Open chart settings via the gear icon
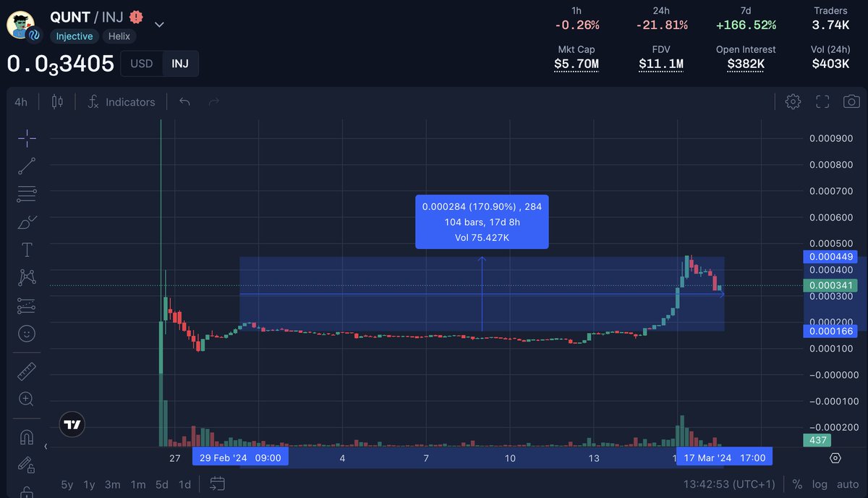The image size is (868, 498). (x=793, y=101)
